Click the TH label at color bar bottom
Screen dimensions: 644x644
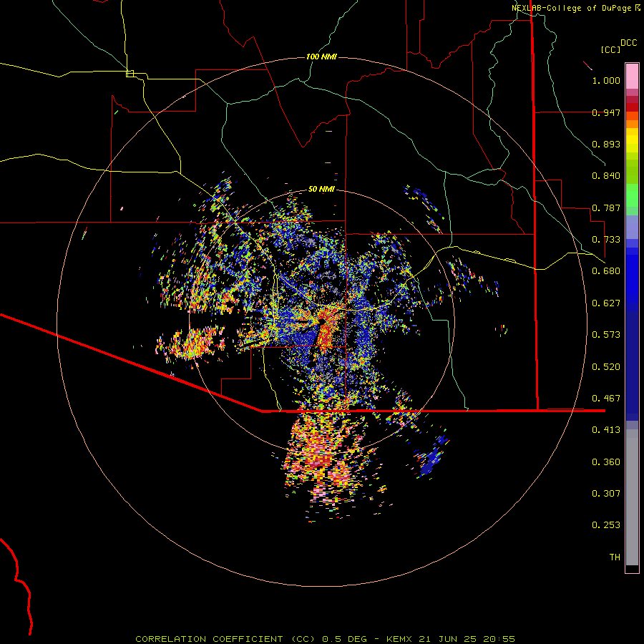(x=615, y=557)
